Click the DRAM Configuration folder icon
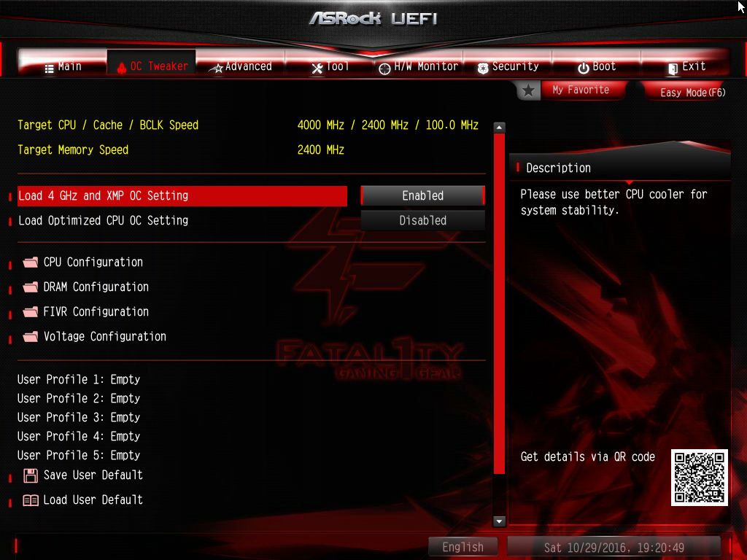The height and width of the screenshot is (560, 747). pyautogui.click(x=31, y=287)
